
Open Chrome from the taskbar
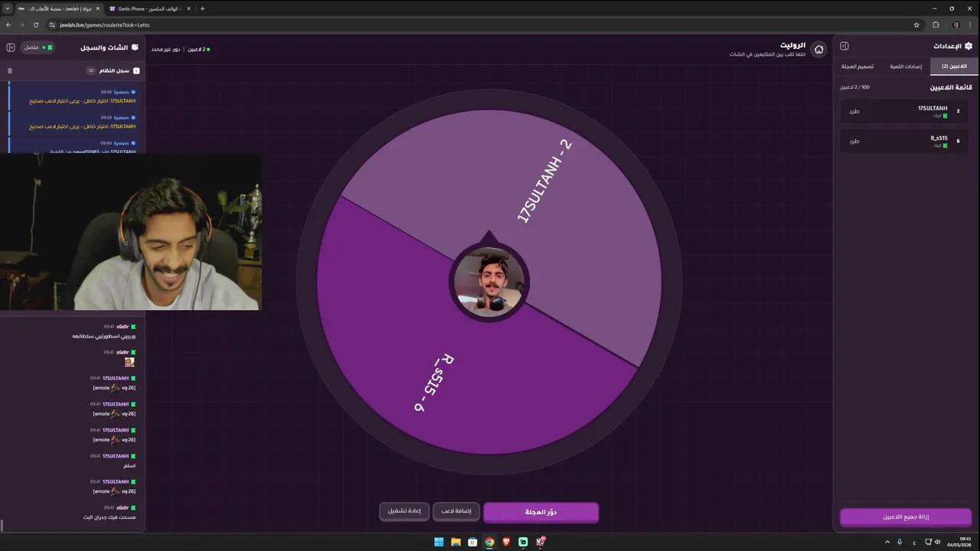(x=489, y=542)
